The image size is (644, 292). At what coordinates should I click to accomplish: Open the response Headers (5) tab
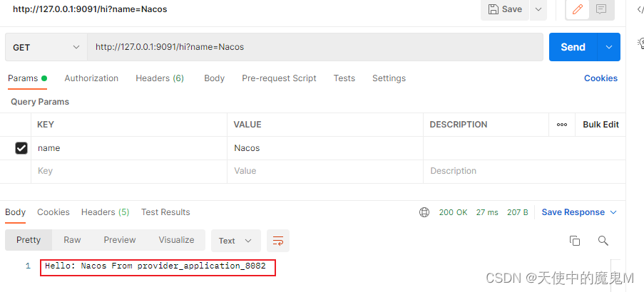pyautogui.click(x=105, y=212)
